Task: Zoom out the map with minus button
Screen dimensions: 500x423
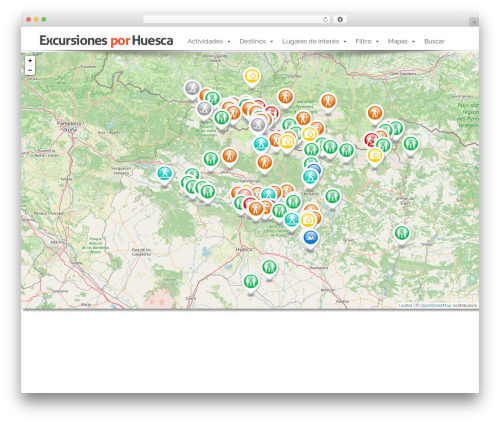Action: 30,70
